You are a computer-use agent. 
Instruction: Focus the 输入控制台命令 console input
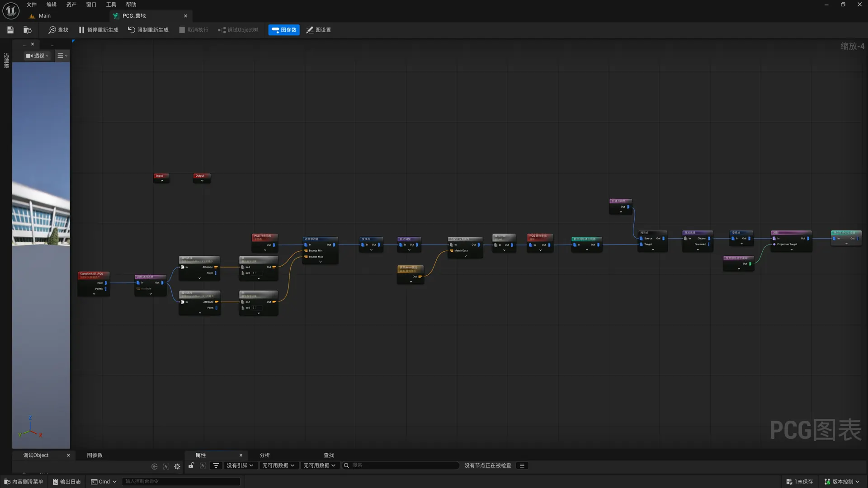tap(181, 482)
